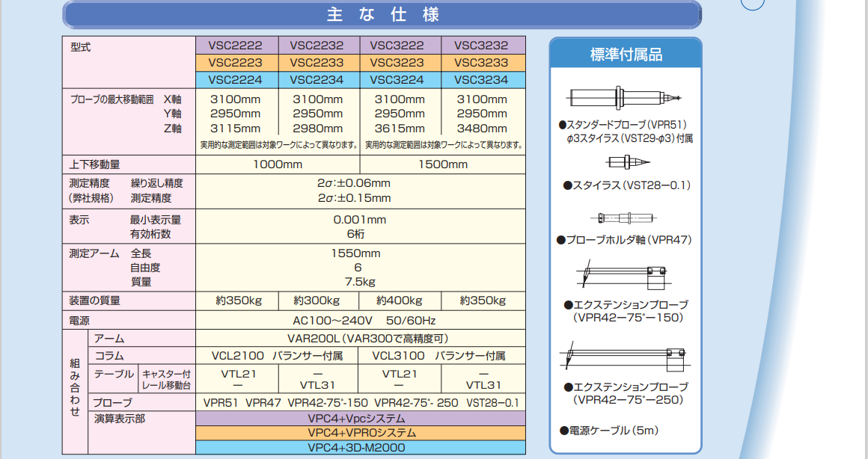The image size is (868, 459).
Task: Click the arm mass value 7.5kg
Action: 361,282
